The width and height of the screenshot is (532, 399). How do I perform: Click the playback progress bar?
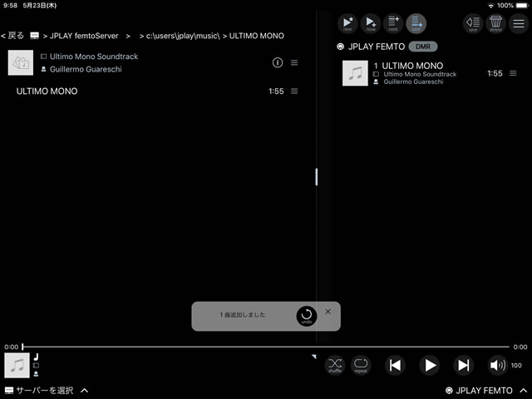tap(266, 347)
